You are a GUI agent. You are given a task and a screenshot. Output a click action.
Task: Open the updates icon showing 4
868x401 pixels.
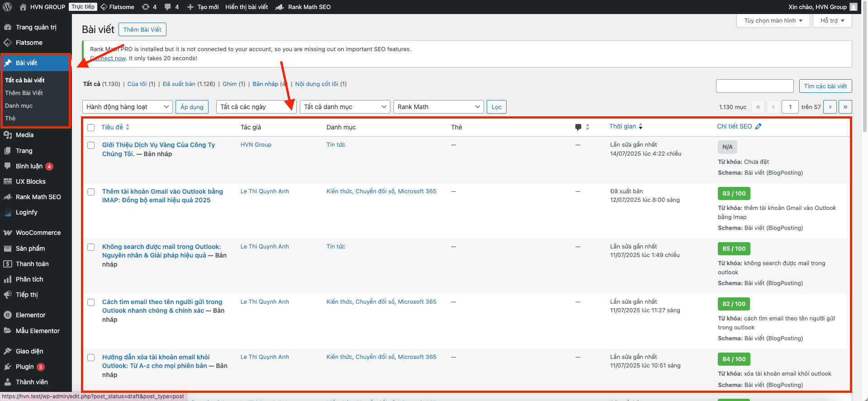pyautogui.click(x=149, y=7)
